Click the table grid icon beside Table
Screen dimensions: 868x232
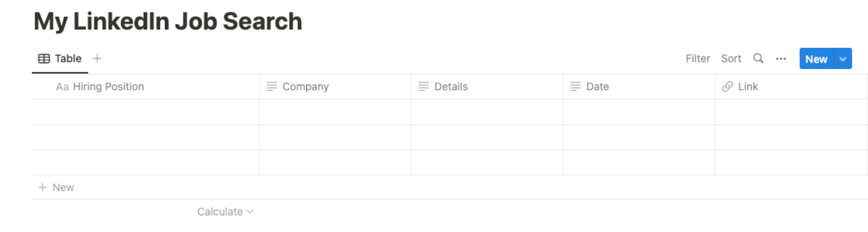44,59
